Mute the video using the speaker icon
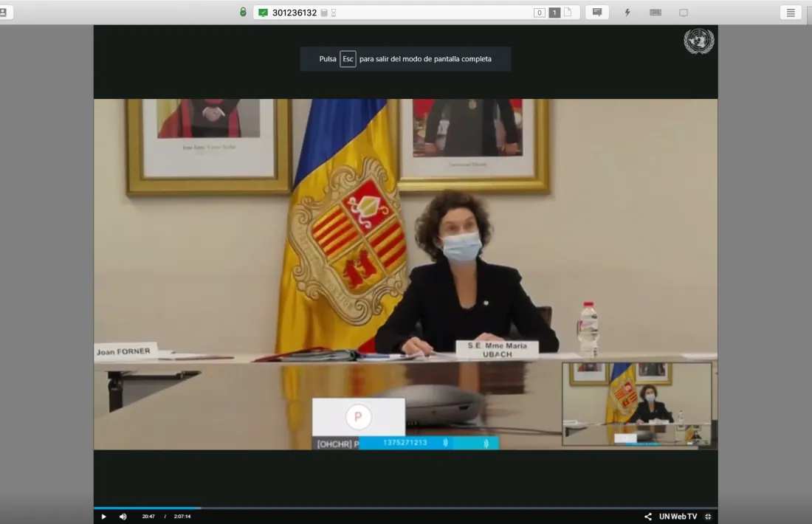Image resolution: width=812 pixels, height=524 pixels. 123,517
